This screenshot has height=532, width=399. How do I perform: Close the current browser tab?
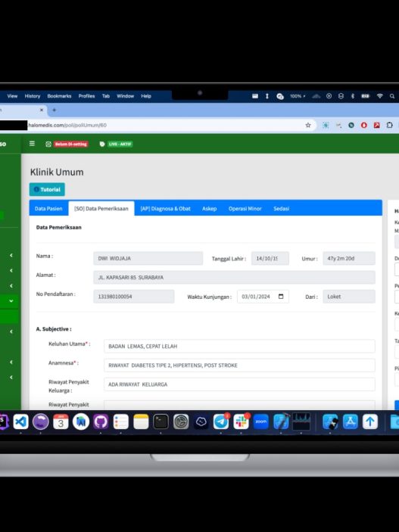tap(42, 110)
